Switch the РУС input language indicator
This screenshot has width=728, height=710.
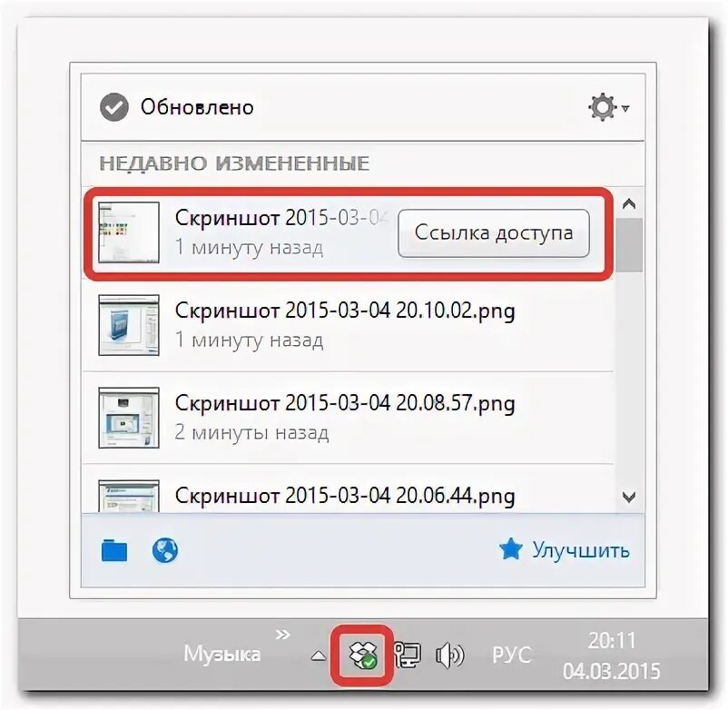pos(511,656)
